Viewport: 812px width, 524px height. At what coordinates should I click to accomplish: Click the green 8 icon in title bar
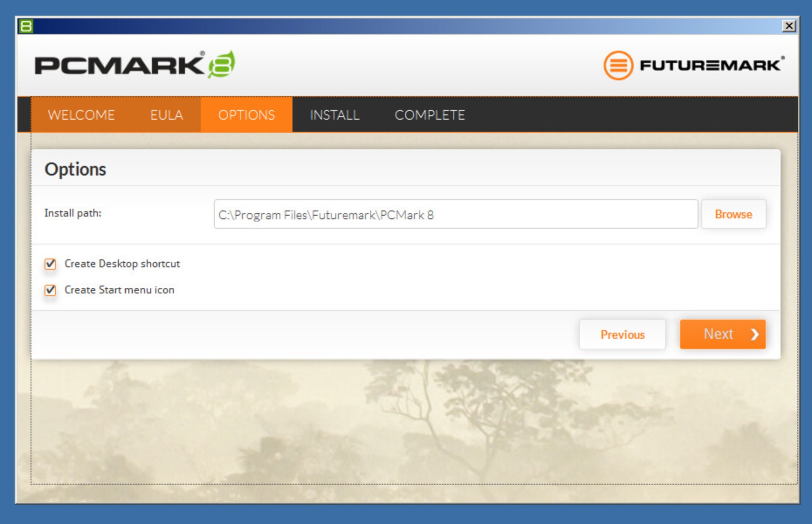(x=26, y=26)
